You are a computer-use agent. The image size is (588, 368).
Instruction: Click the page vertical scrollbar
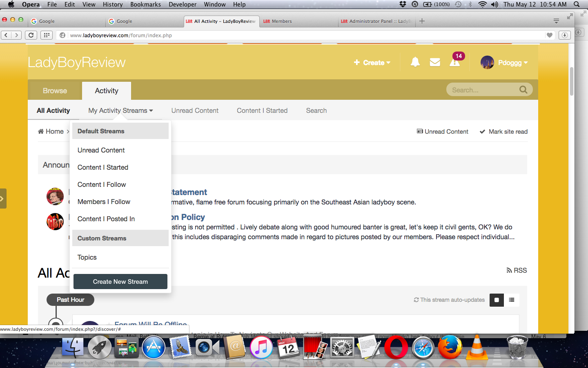pos(572,82)
